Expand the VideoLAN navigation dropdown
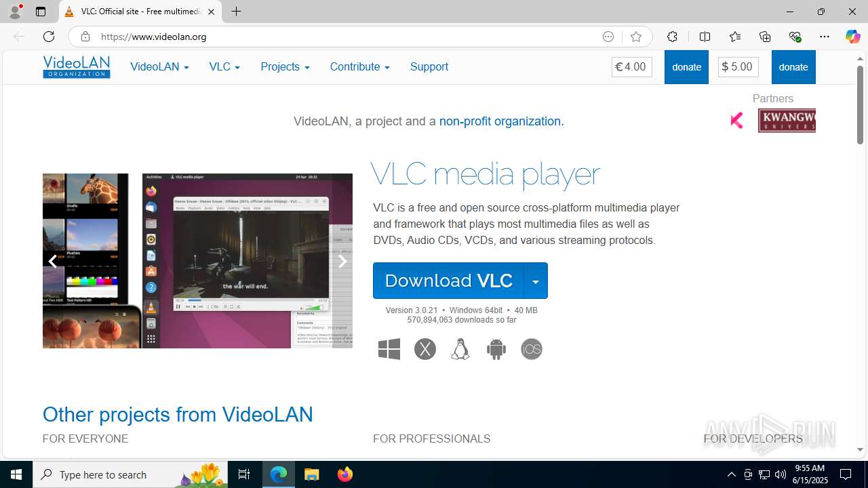The image size is (868, 488). [159, 66]
